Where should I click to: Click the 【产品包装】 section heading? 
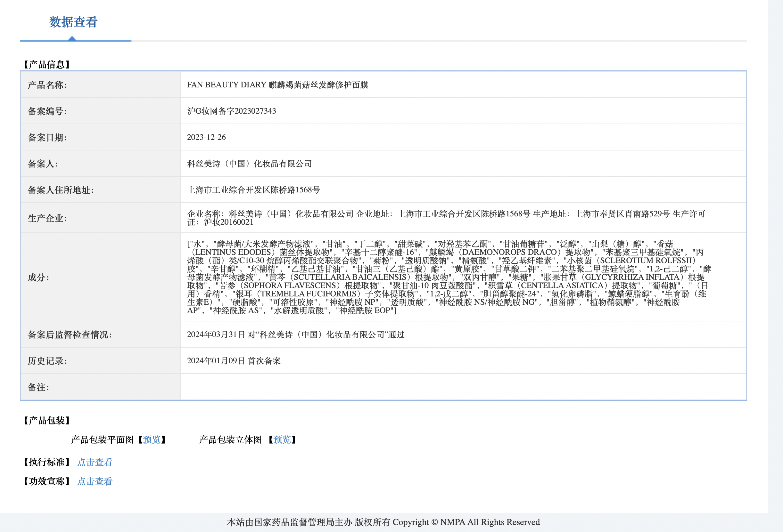(x=46, y=420)
